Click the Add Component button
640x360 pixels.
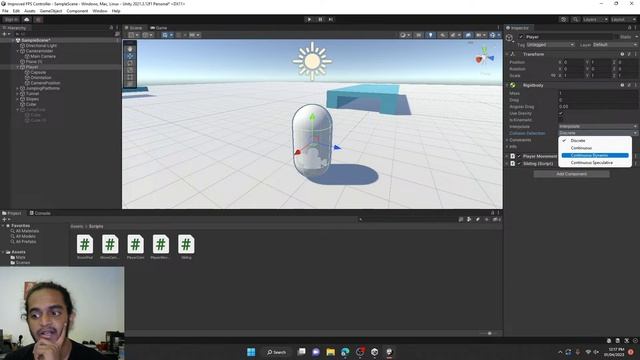point(571,174)
